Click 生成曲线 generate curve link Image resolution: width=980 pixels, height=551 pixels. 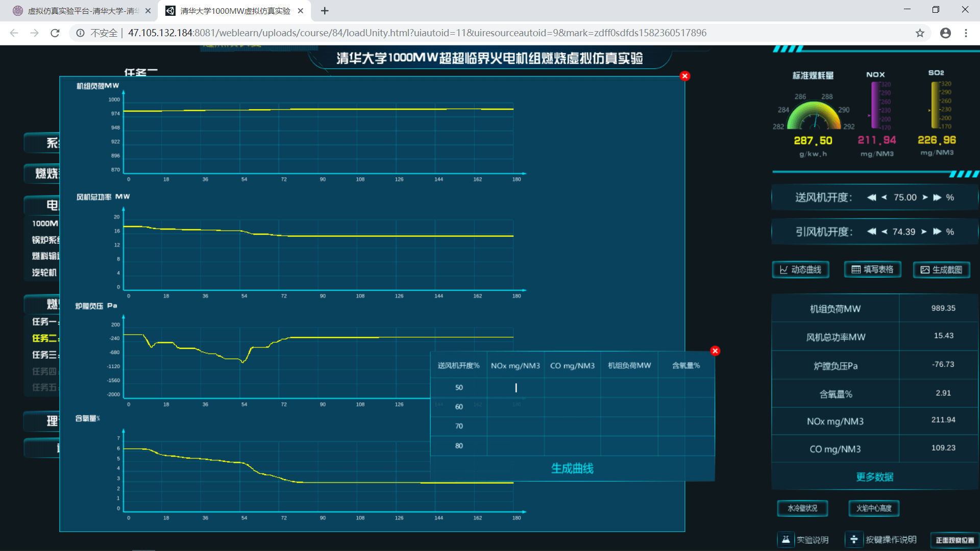572,468
